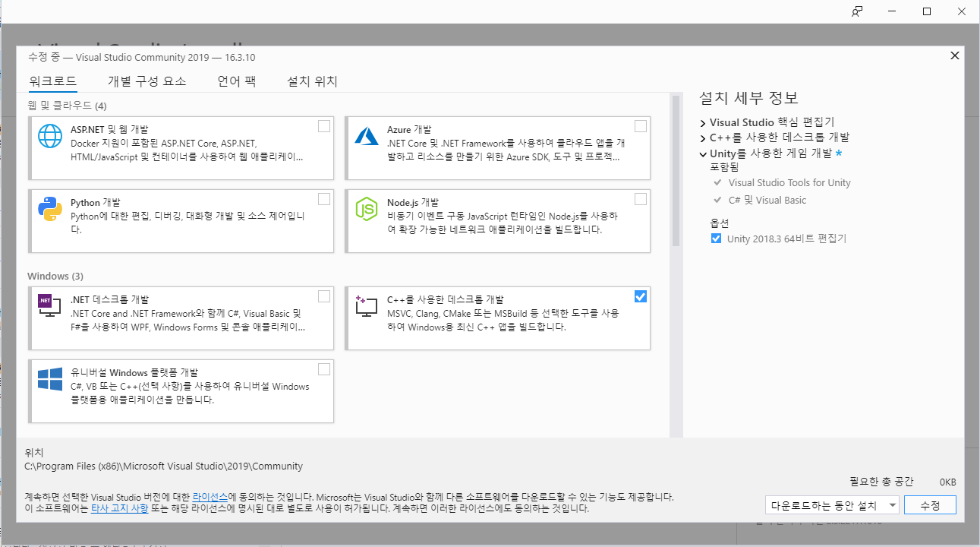This screenshot has width=980, height=547.
Task: Click the ASP.NET 및 웹 개발 title
Action: point(109,130)
